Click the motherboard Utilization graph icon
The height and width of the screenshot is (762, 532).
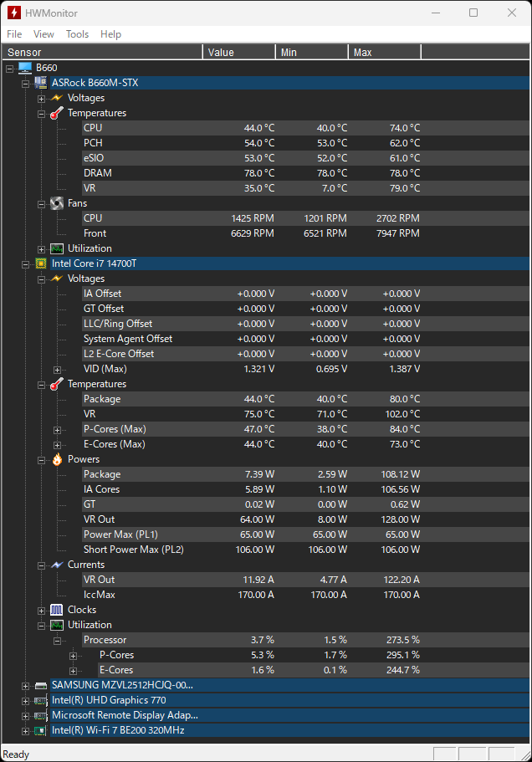(57, 248)
